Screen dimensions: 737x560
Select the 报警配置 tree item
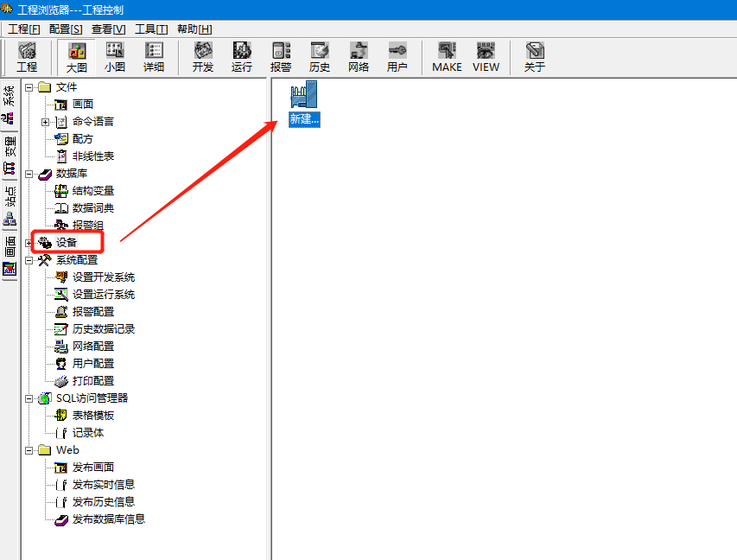tap(93, 312)
